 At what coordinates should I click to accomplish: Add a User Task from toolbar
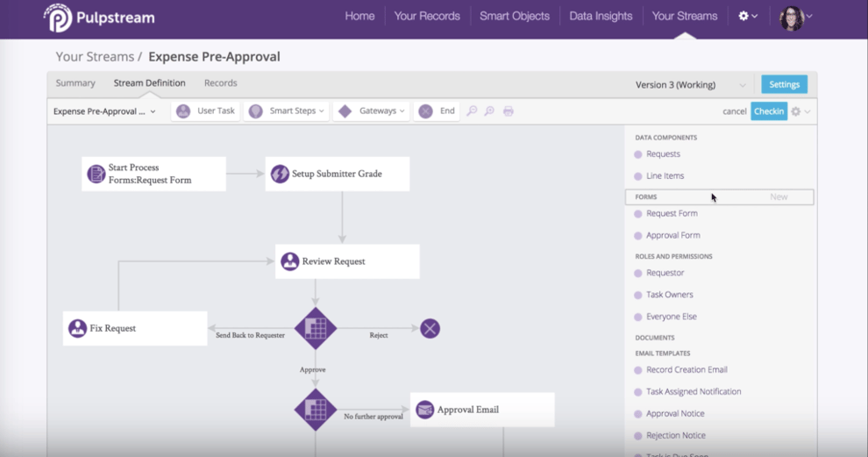(206, 111)
